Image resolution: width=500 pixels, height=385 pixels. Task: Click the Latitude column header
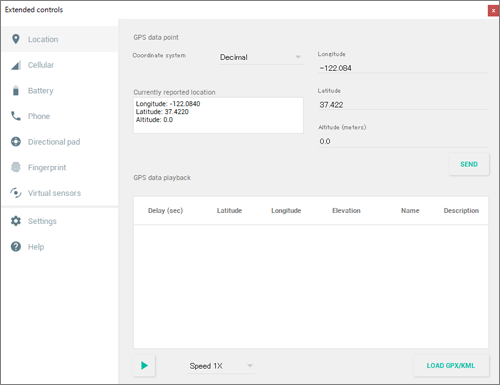229,211
